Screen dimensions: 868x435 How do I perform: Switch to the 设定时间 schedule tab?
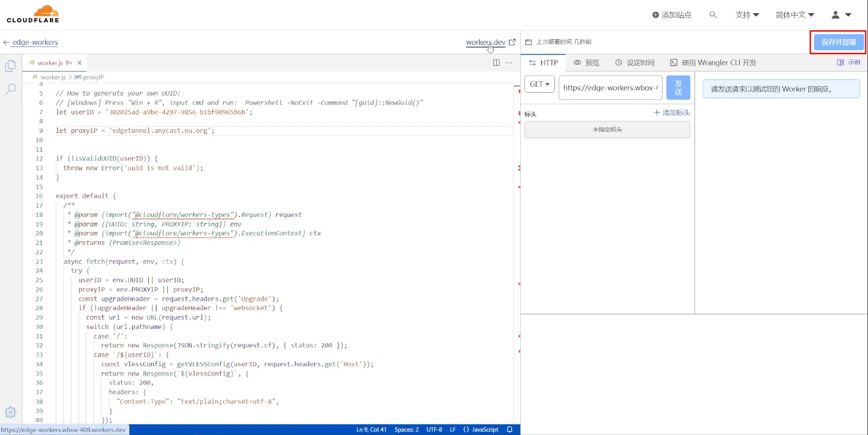tap(635, 63)
